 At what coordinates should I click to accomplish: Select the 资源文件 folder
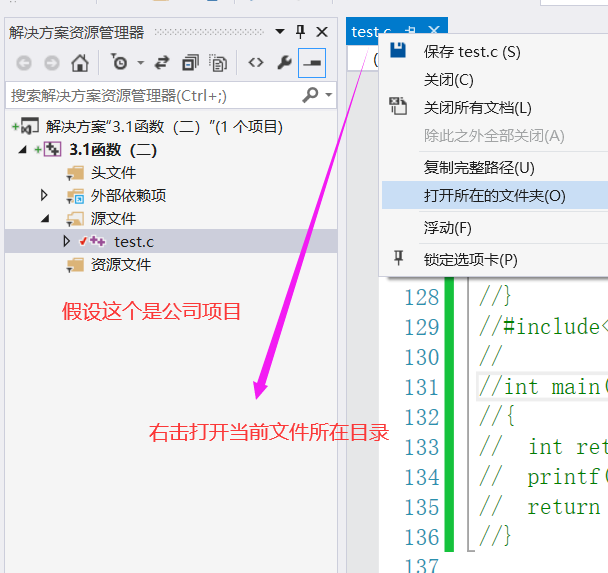[121, 265]
